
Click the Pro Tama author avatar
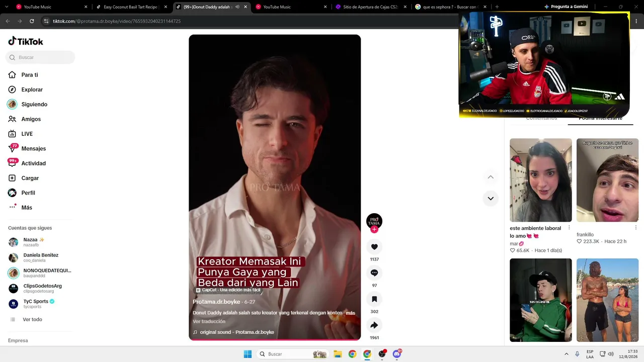coord(374,221)
